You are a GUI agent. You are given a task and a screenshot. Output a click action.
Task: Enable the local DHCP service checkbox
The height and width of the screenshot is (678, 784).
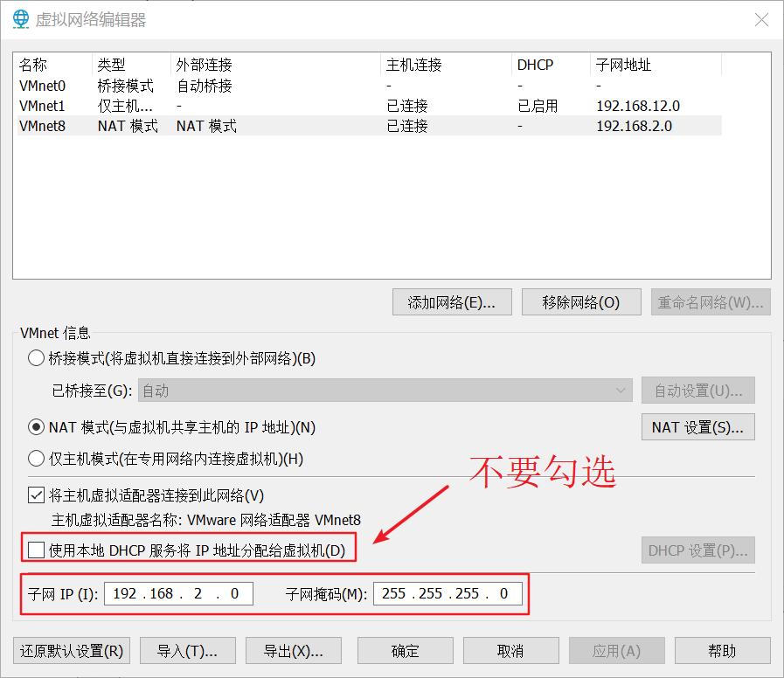coord(36,550)
